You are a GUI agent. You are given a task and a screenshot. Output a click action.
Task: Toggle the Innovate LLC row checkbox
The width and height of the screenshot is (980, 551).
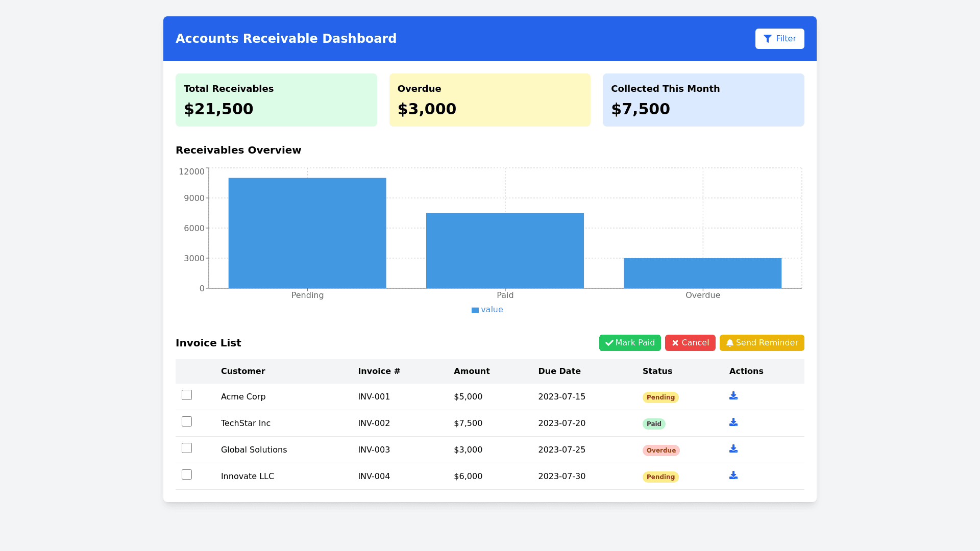pos(187,475)
